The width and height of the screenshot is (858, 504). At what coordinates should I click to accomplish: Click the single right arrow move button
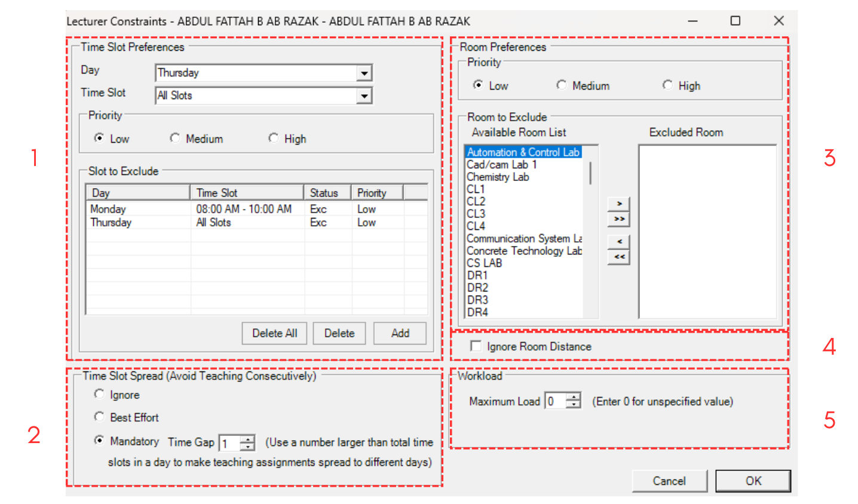click(618, 204)
